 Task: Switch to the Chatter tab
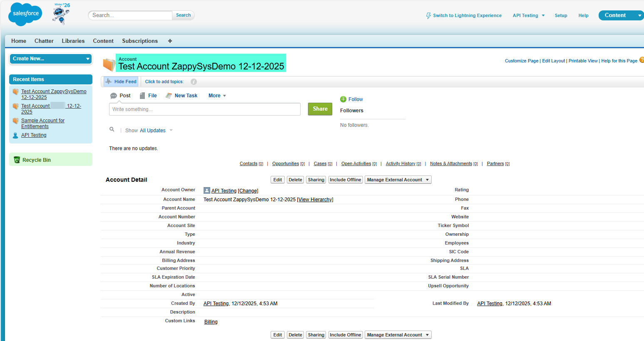pyautogui.click(x=44, y=41)
